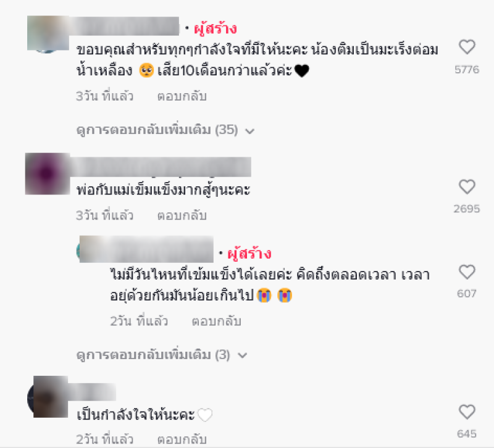The image size is (494, 448).
Task: Expand the 3 additional replies
Action: point(161,355)
